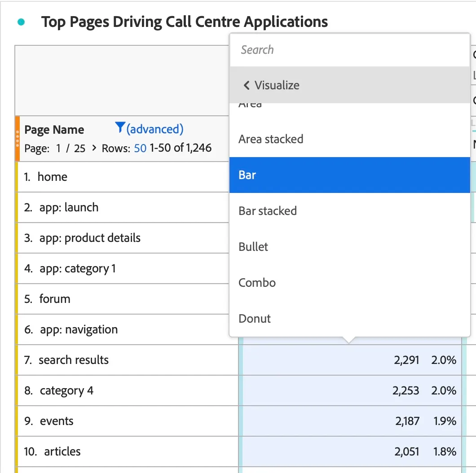The height and width of the screenshot is (473, 476).
Task: Grab the orange drag handle of Page Name column
Action: pos(18,138)
